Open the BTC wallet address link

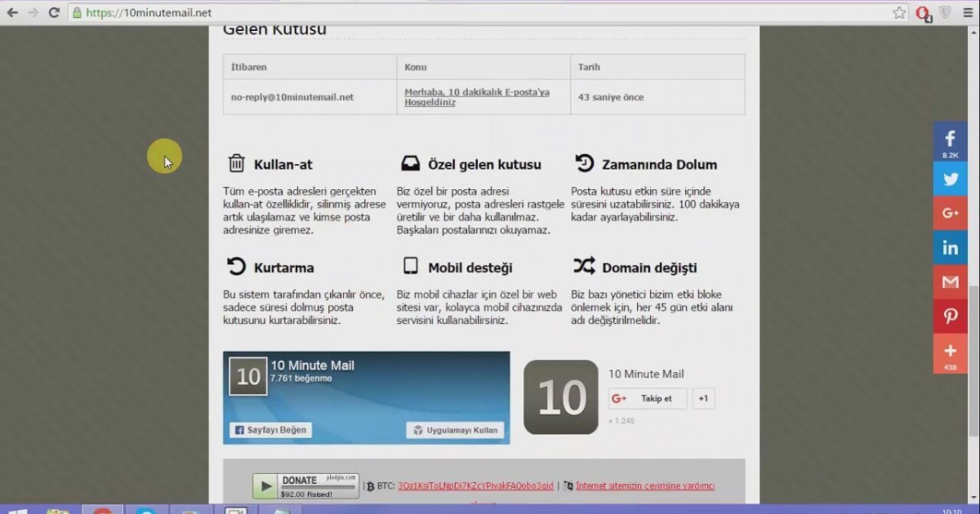tap(475, 486)
